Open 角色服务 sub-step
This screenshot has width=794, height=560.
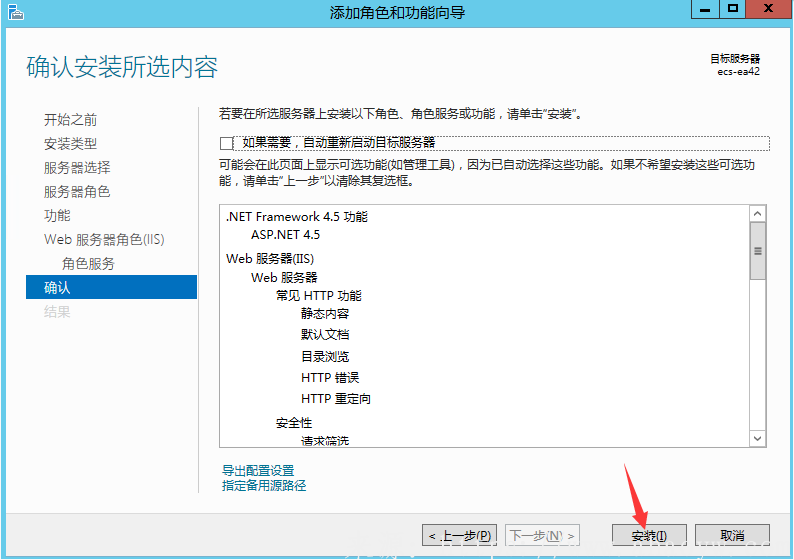point(88,264)
